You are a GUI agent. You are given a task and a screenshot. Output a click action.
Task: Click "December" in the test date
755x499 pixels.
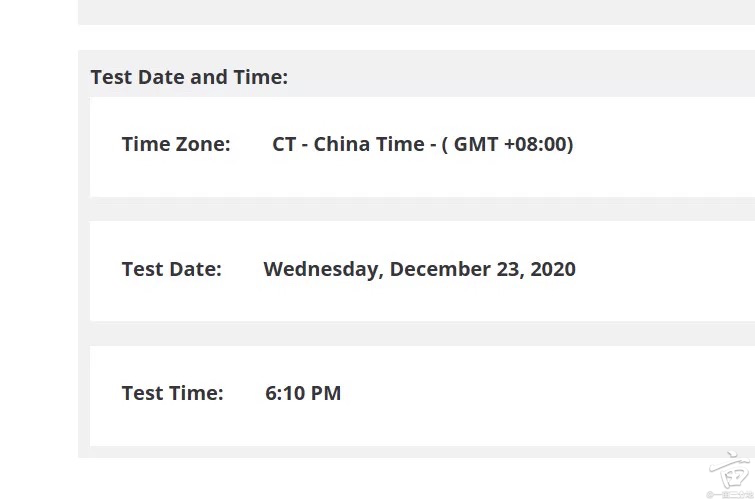(x=436, y=269)
